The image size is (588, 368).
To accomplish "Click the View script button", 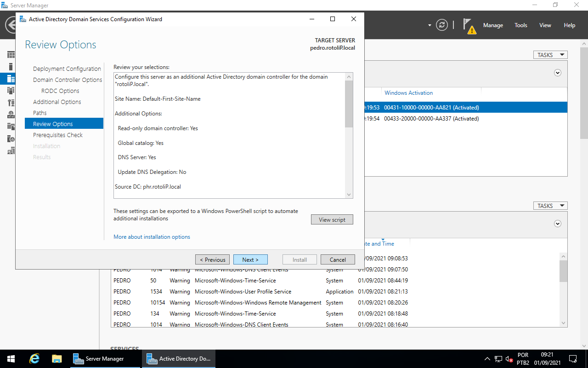I will [x=332, y=219].
